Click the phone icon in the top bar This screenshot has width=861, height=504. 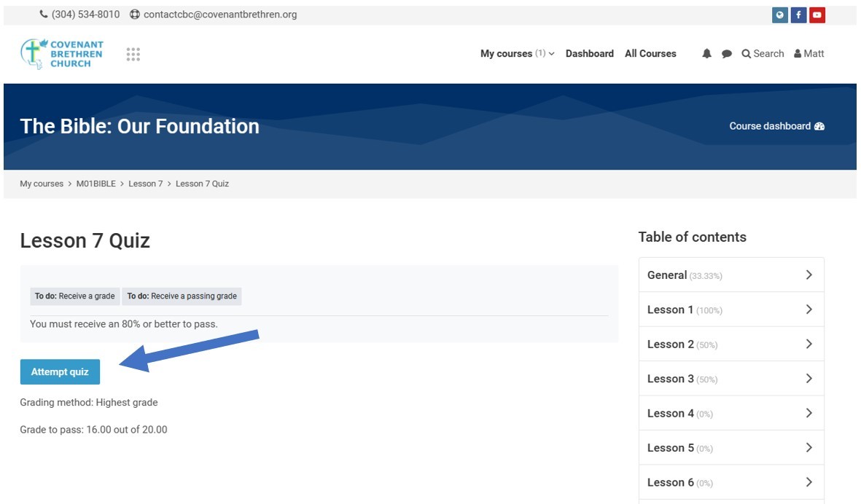click(44, 15)
